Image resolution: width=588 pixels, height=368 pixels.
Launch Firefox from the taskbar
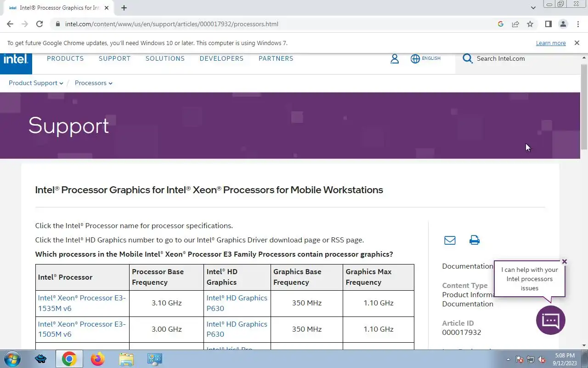tap(97, 359)
